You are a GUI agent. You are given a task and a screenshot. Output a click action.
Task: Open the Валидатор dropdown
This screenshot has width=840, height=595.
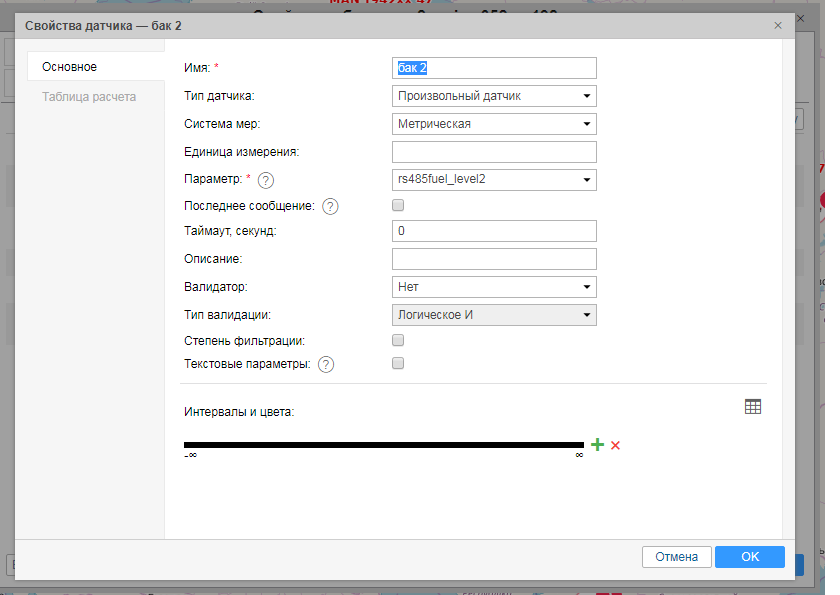point(494,287)
